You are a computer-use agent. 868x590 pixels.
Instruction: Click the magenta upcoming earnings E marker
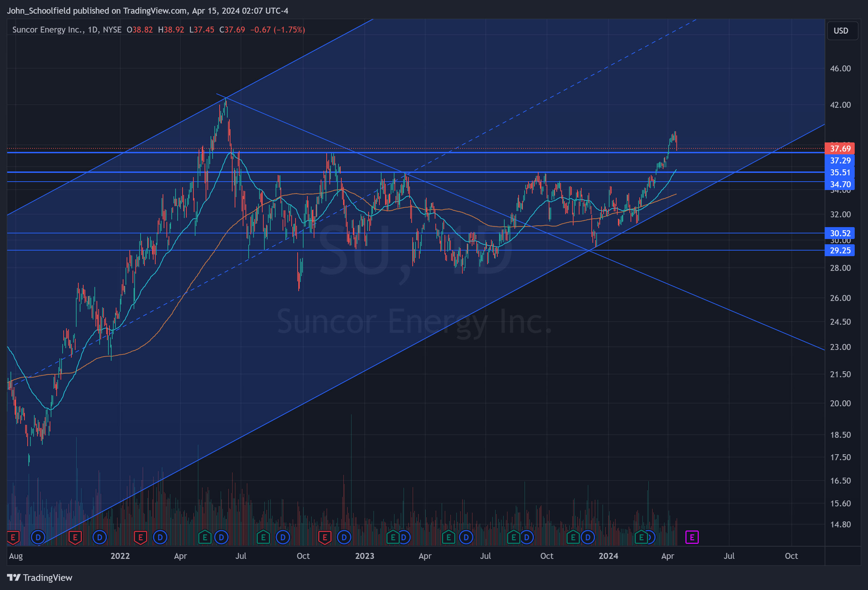(x=692, y=538)
